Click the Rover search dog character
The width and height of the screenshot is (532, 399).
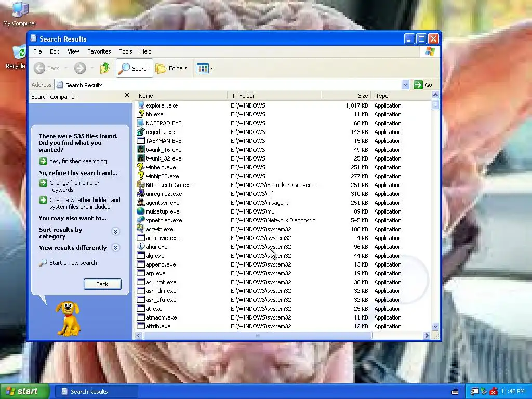(68, 318)
